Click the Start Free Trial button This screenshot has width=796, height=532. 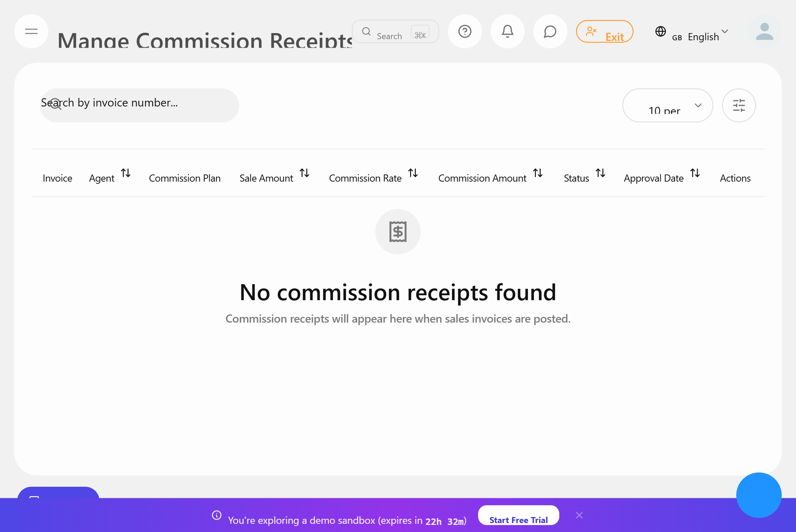tap(518, 520)
